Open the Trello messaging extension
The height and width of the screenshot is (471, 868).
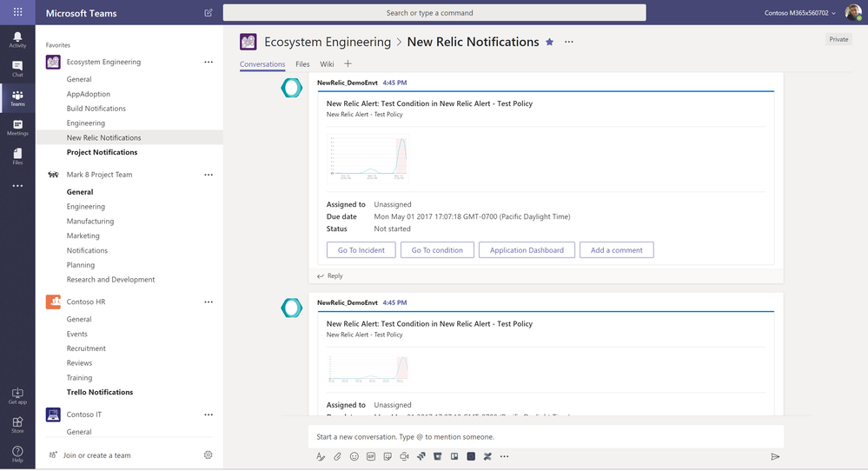click(454, 456)
